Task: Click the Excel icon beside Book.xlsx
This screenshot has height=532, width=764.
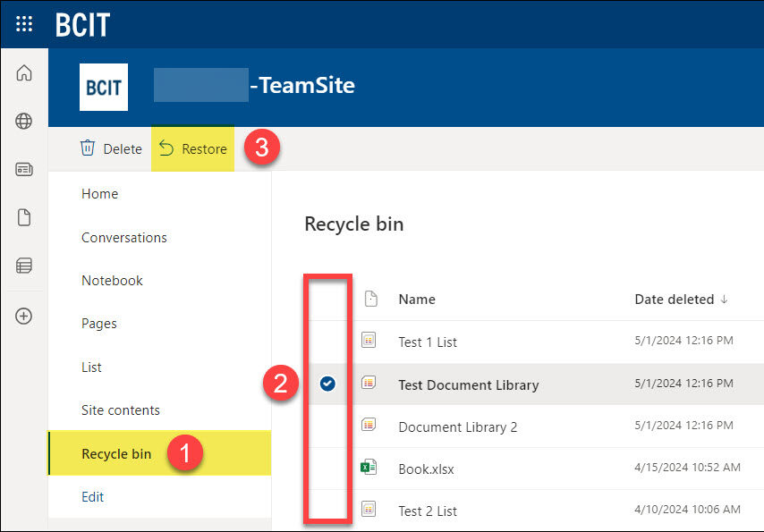Action: pos(369,467)
